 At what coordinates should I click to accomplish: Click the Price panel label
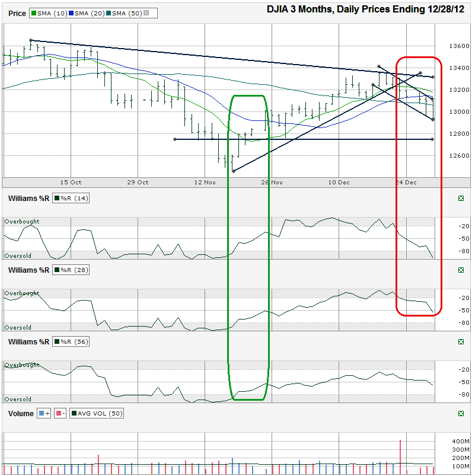(17, 14)
